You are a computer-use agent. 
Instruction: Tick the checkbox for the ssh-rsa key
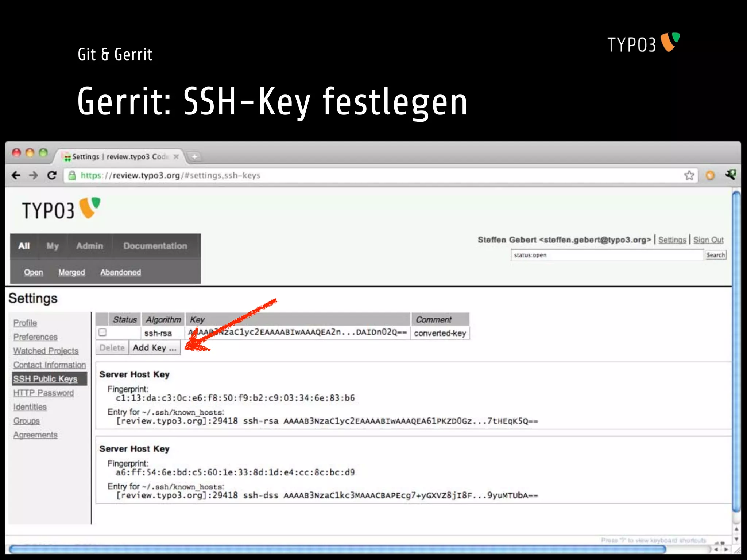pyautogui.click(x=102, y=332)
